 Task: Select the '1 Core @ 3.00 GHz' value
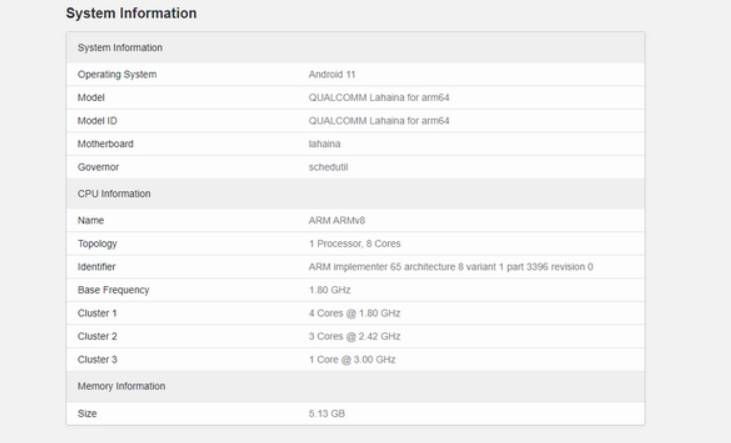352,360
